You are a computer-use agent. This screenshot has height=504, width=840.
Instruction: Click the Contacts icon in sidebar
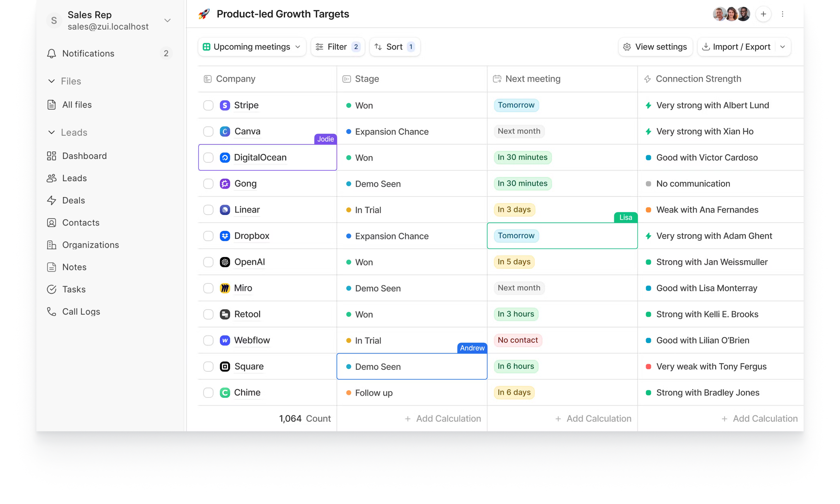click(x=51, y=223)
